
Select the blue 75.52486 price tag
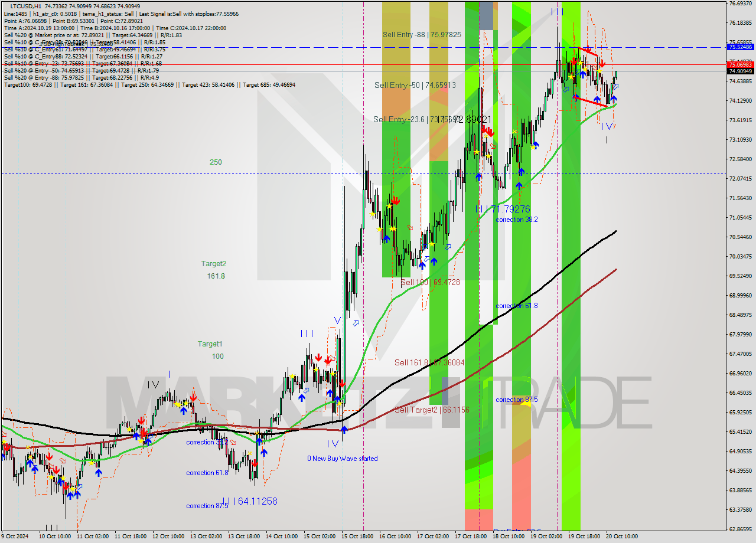pyautogui.click(x=740, y=47)
